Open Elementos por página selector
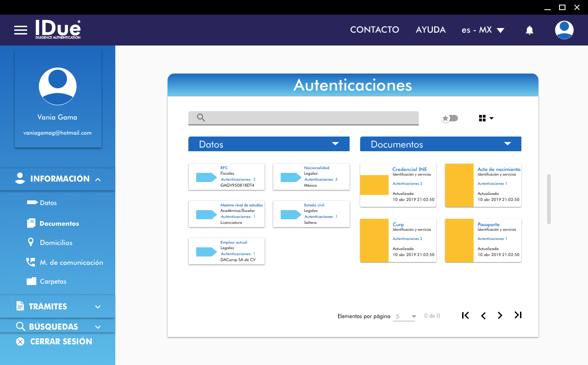588x365 pixels. (404, 316)
